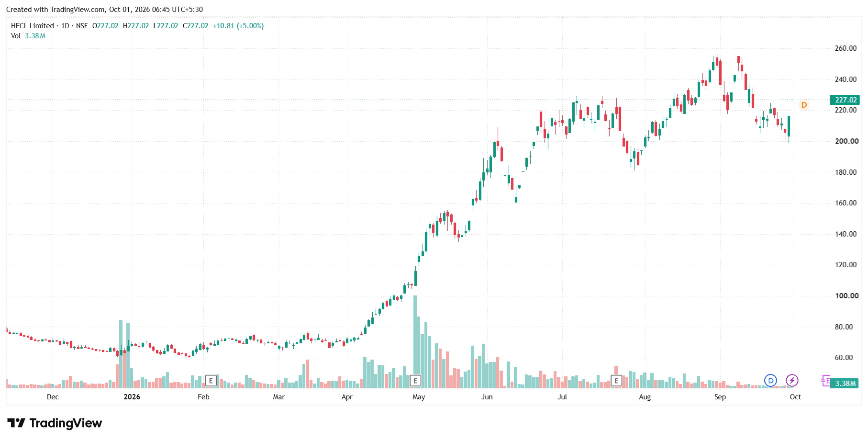Click the earnings E marker before Aug
Screen dimensions: 868x441
tap(616, 381)
